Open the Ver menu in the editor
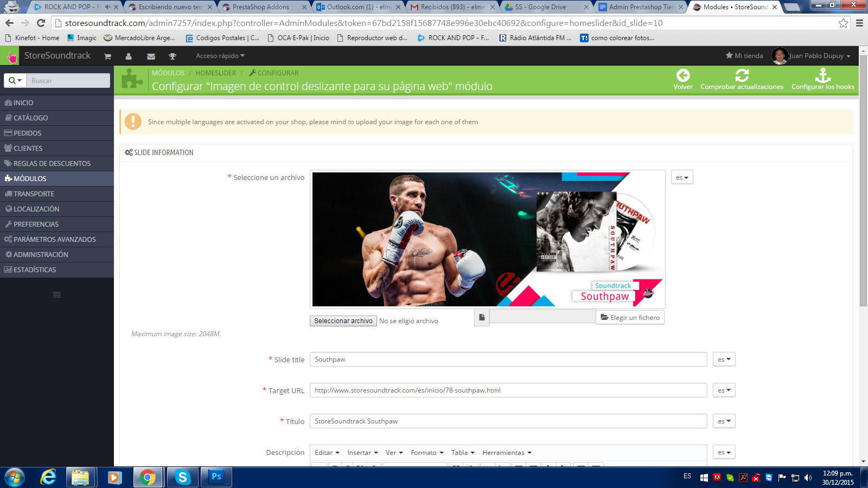Image resolution: width=868 pixels, height=488 pixels. click(x=394, y=453)
